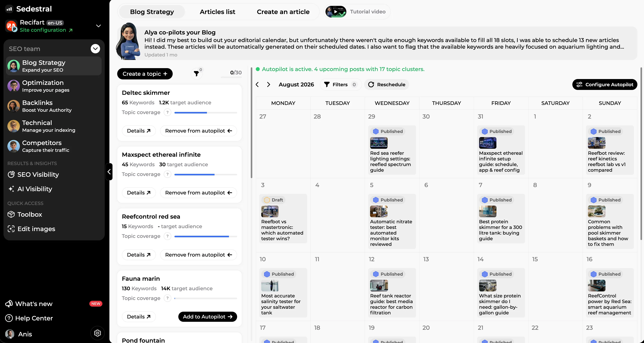Click the Alya assistant avatar

click(128, 41)
